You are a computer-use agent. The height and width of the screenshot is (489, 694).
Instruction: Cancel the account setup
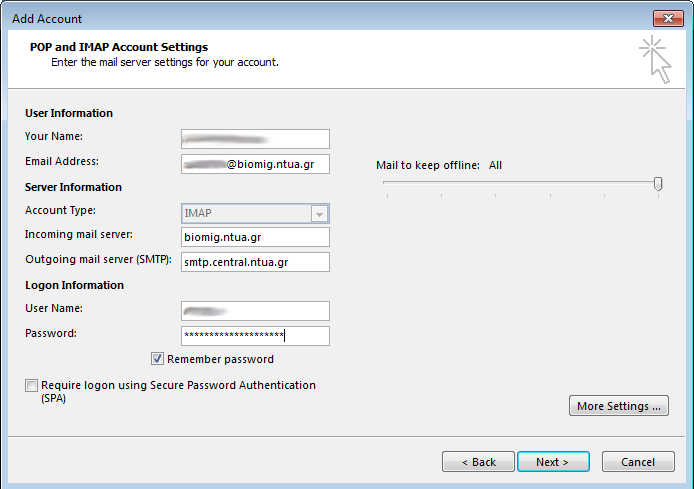click(x=638, y=462)
